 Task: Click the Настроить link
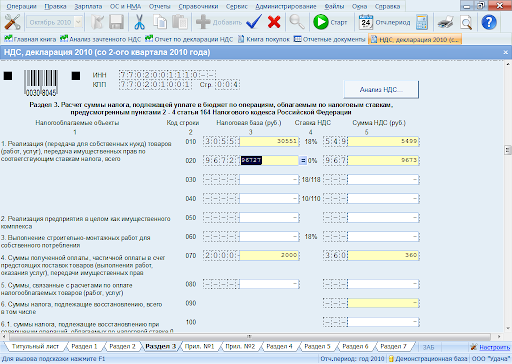click(x=494, y=347)
